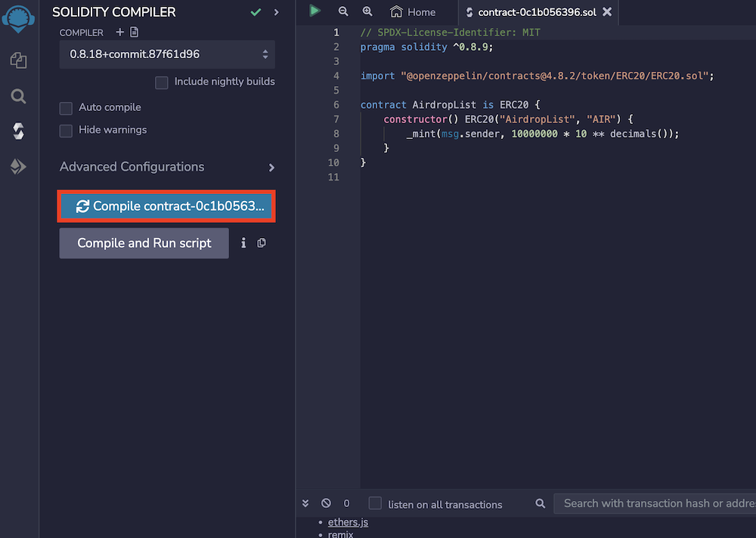Toggle the Auto compile checkbox

(x=67, y=108)
